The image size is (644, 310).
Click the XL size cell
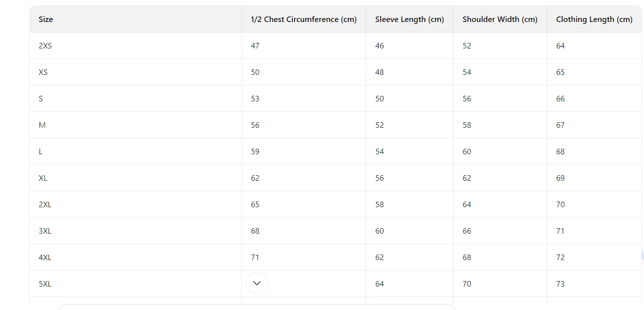coord(43,178)
